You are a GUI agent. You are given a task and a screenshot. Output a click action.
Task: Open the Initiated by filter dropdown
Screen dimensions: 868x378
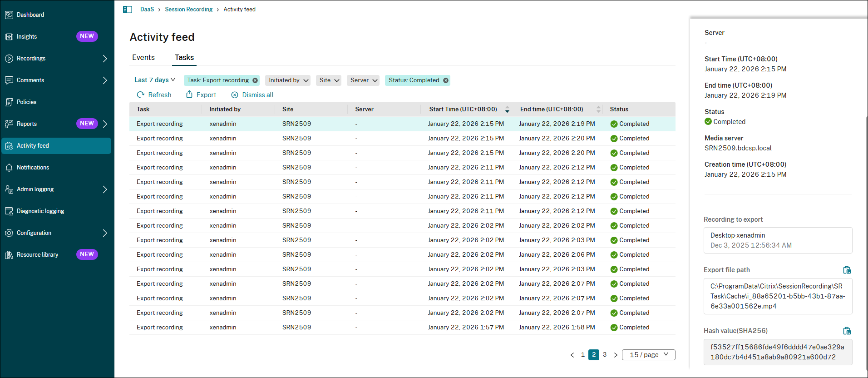(x=288, y=80)
